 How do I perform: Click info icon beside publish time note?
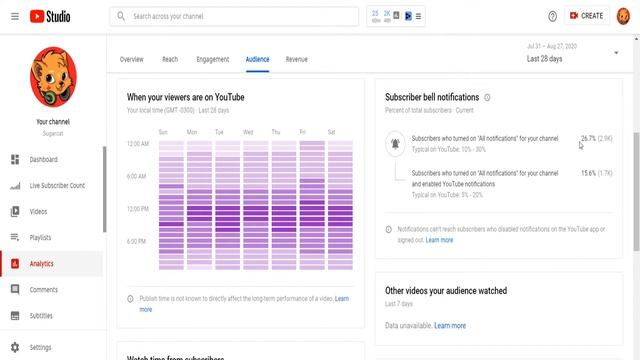point(130,299)
